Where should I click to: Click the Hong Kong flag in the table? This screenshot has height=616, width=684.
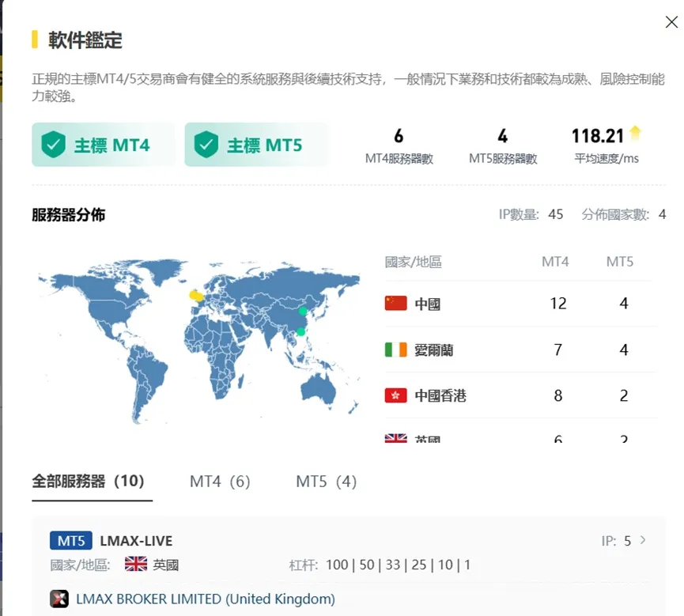point(395,395)
